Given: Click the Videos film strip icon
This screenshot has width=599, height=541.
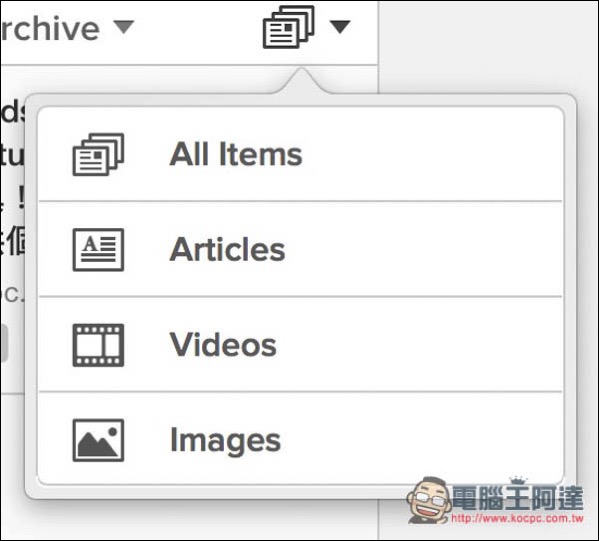Looking at the screenshot, I should (x=98, y=345).
